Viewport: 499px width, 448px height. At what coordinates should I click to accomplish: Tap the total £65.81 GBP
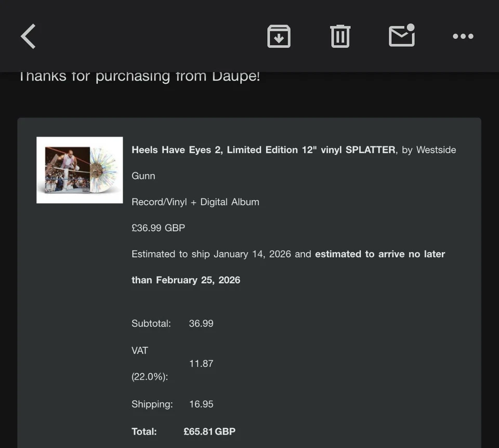[209, 431]
